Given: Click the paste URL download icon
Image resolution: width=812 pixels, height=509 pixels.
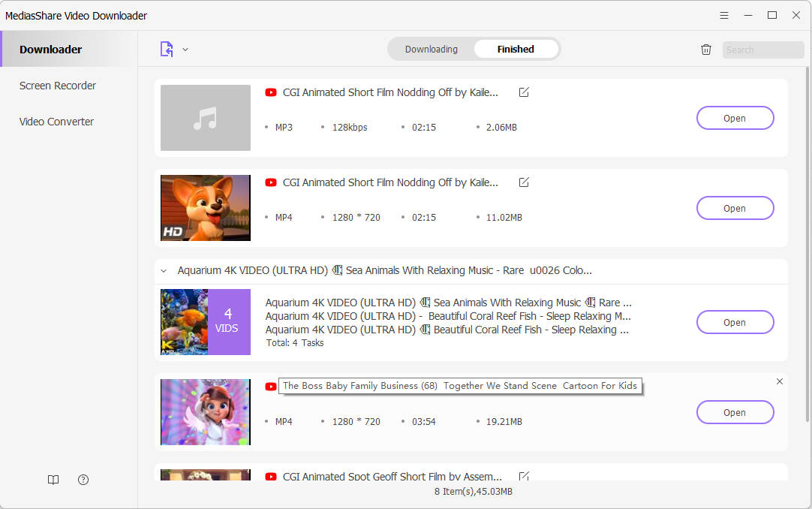Looking at the screenshot, I should click(167, 49).
